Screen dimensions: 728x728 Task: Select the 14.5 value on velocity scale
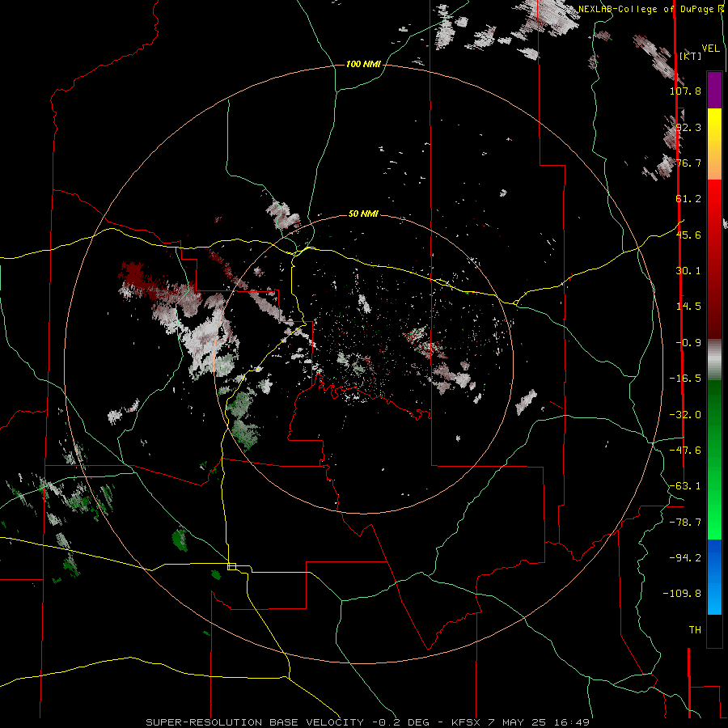[688, 307]
